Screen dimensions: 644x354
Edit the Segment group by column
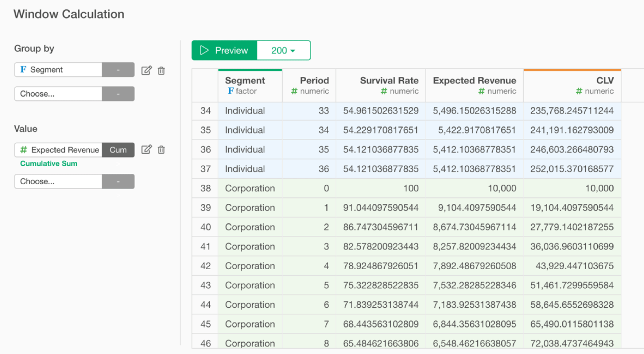point(147,70)
